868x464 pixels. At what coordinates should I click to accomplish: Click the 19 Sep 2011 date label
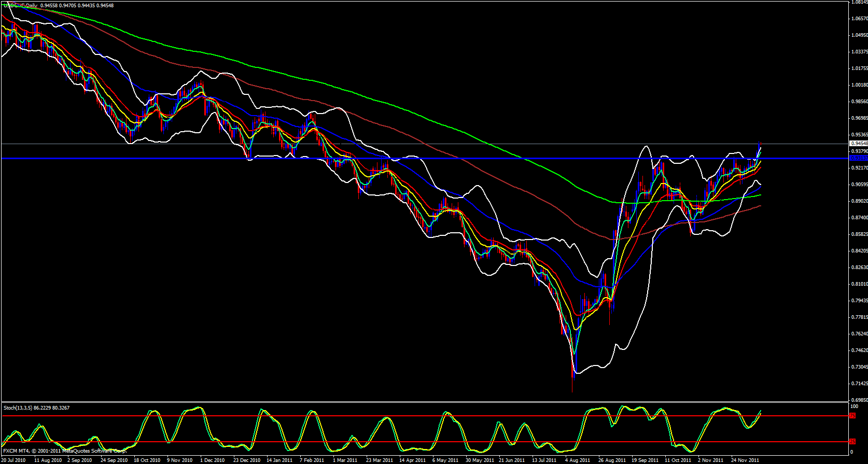tap(645, 460)
